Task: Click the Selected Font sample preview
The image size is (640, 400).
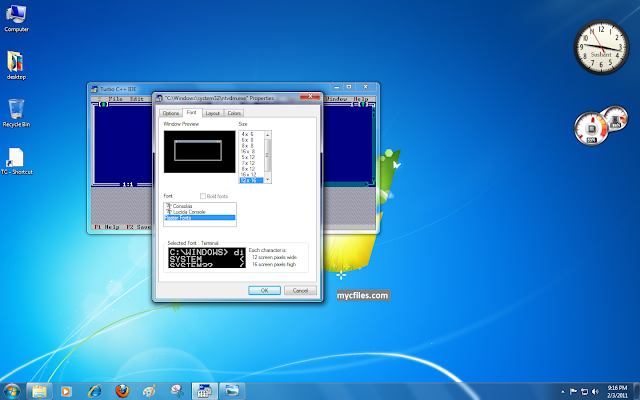Action: [x=207, y=258]
